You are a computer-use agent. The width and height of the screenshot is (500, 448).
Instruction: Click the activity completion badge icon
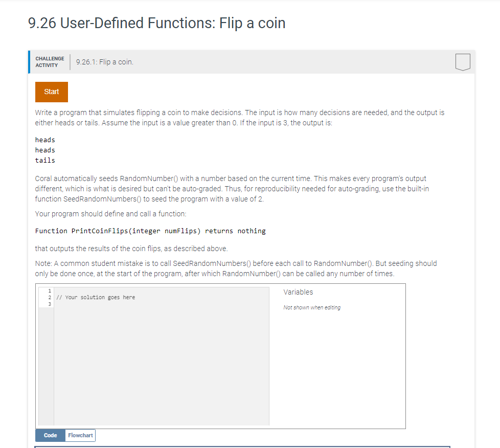[x=462, y=61]
